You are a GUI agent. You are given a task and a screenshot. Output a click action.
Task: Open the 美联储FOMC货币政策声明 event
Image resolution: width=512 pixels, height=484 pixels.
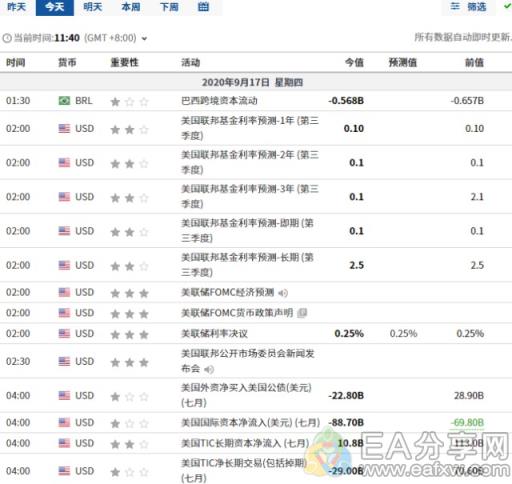coord(237,313)
